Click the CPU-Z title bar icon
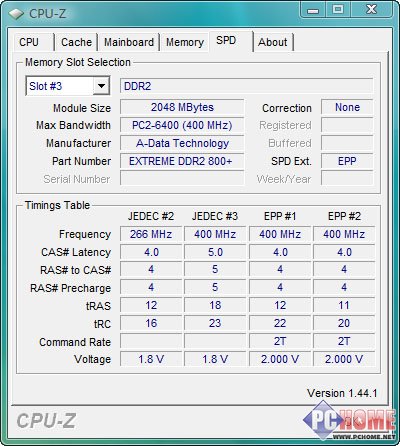 tap(16, 14)
